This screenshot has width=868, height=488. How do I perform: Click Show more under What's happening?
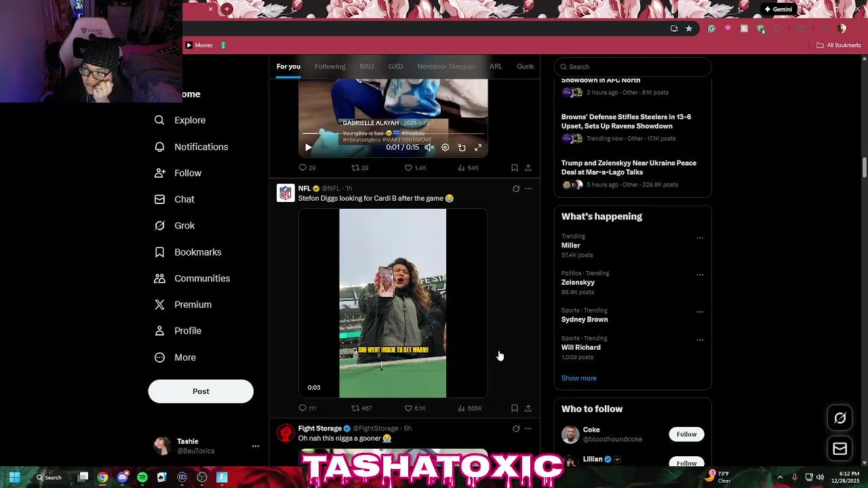(x=579, y=378)
